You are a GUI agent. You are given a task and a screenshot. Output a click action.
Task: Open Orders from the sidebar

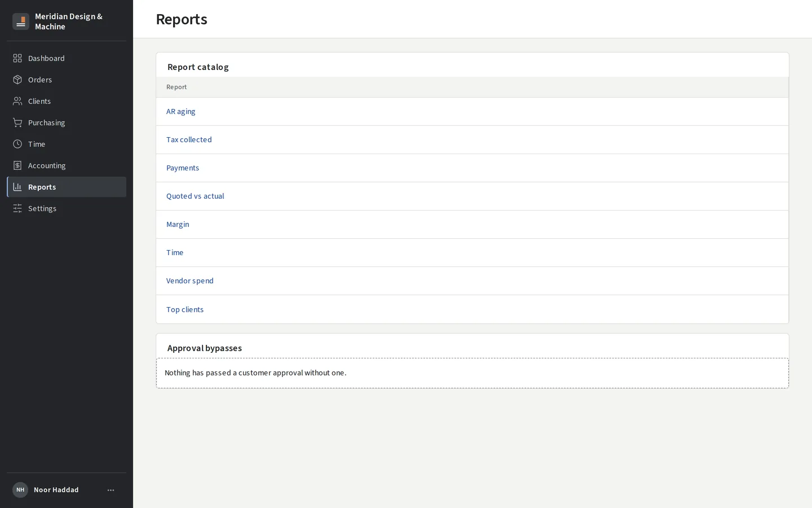pos(67,80)
